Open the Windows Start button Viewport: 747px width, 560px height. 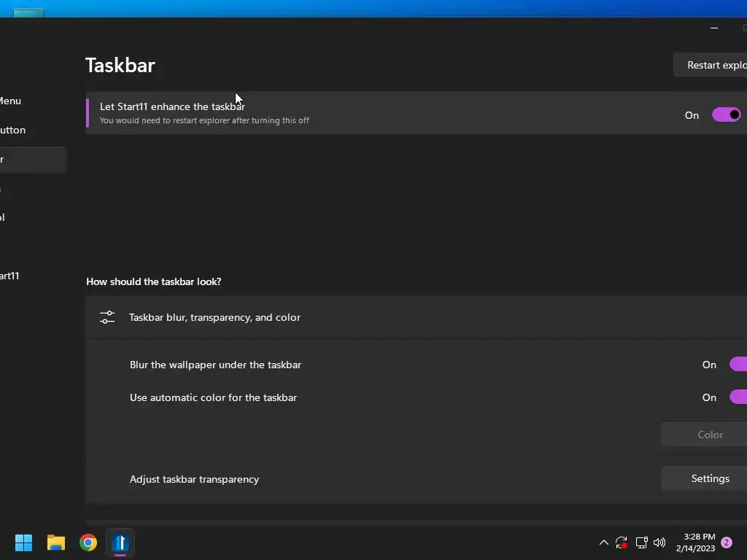click(x=23, y=542)
